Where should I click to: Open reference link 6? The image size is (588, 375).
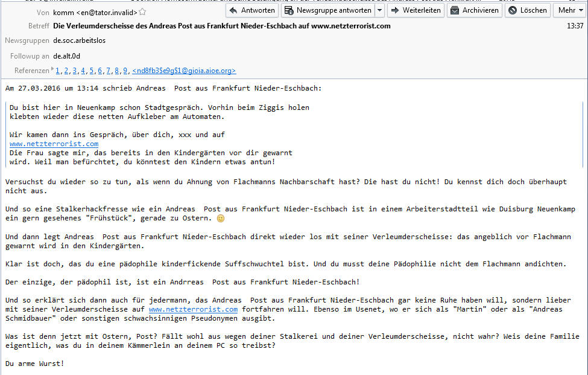(x=100, y=71)
